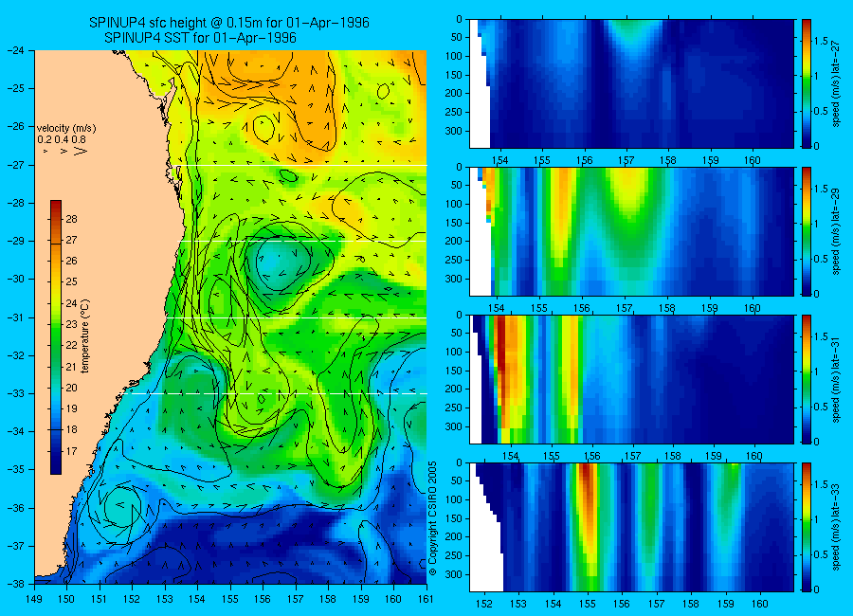Click the 'speed (m/s) lat=-31' label
Viewport: 853px width, 616px height.
(x=837, y=379)
